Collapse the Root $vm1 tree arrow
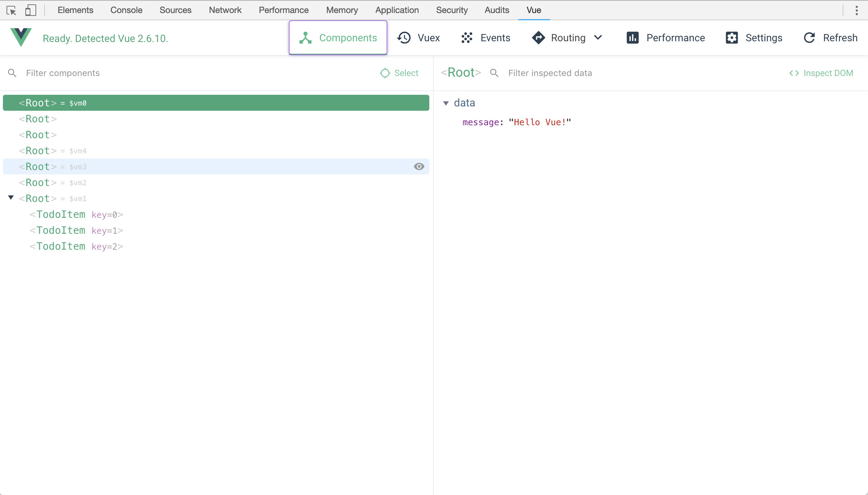The height and width of the screenshot is (495, 868). 11,198
